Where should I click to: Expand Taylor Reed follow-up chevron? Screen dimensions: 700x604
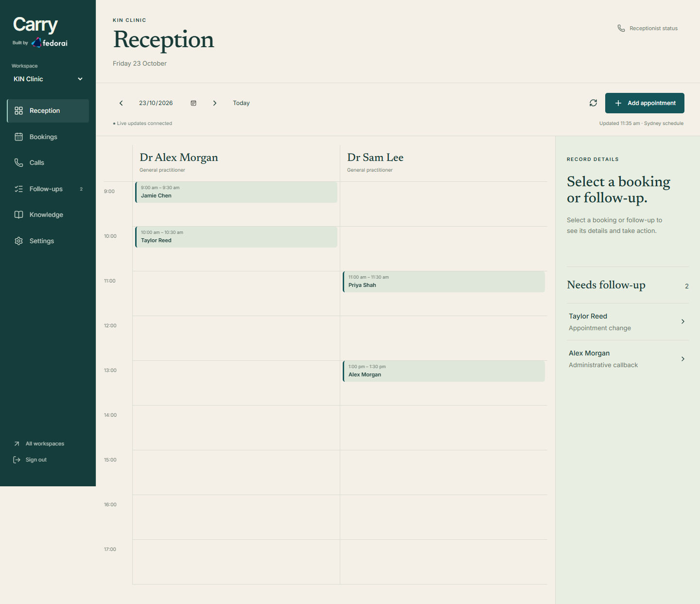point(683,321)
